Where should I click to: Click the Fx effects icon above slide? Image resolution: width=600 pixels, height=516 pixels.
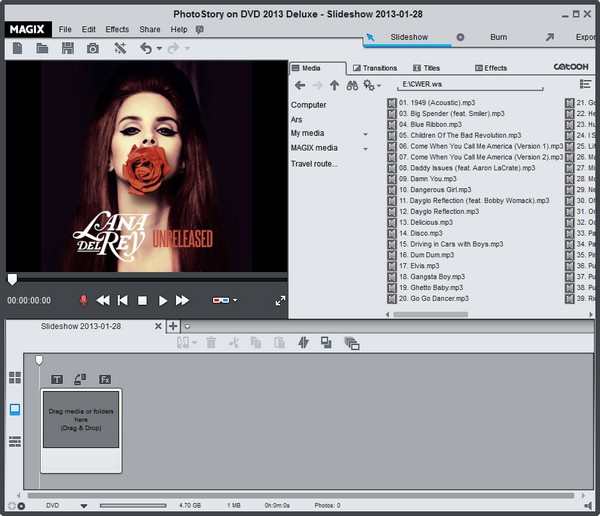pos(105,379)
